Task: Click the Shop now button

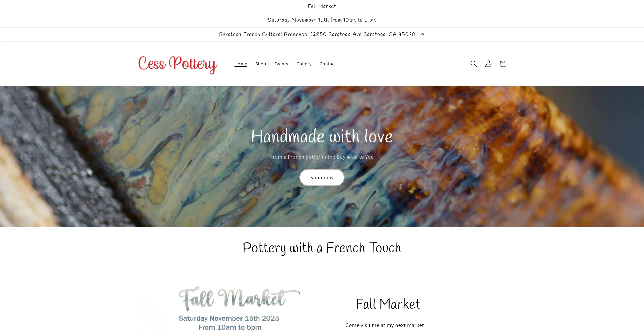Action: (322, 177)
